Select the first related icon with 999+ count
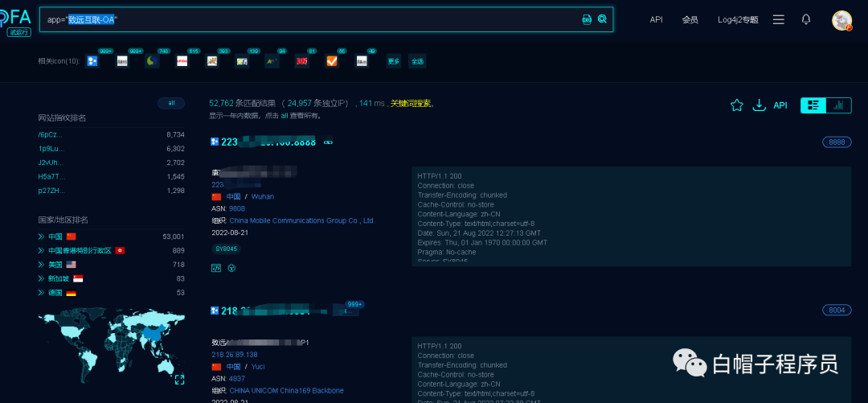 point(92,61)
